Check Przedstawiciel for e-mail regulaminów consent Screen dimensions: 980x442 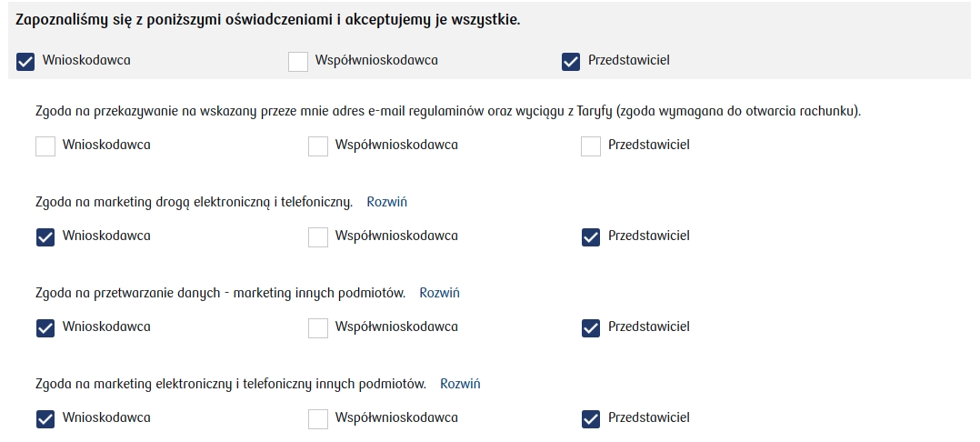pyautogui.click(x=591, y=146)
